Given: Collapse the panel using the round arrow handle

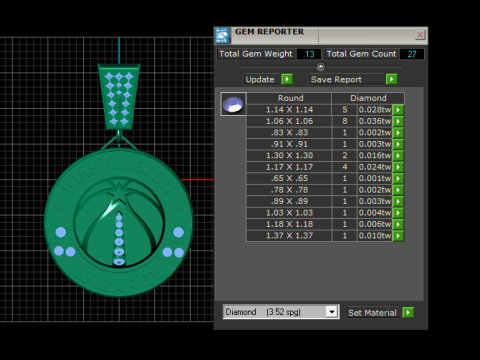Looking at the screenshot, I should pyautogui.click(x=320, y=67).
